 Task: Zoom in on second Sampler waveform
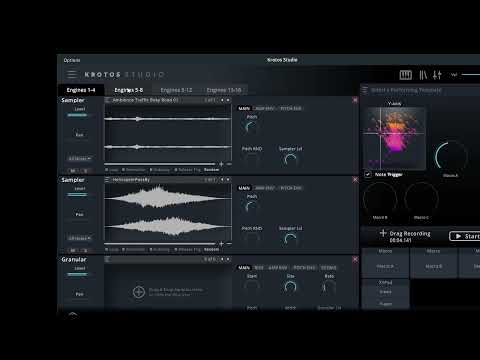tap(221, 244)
